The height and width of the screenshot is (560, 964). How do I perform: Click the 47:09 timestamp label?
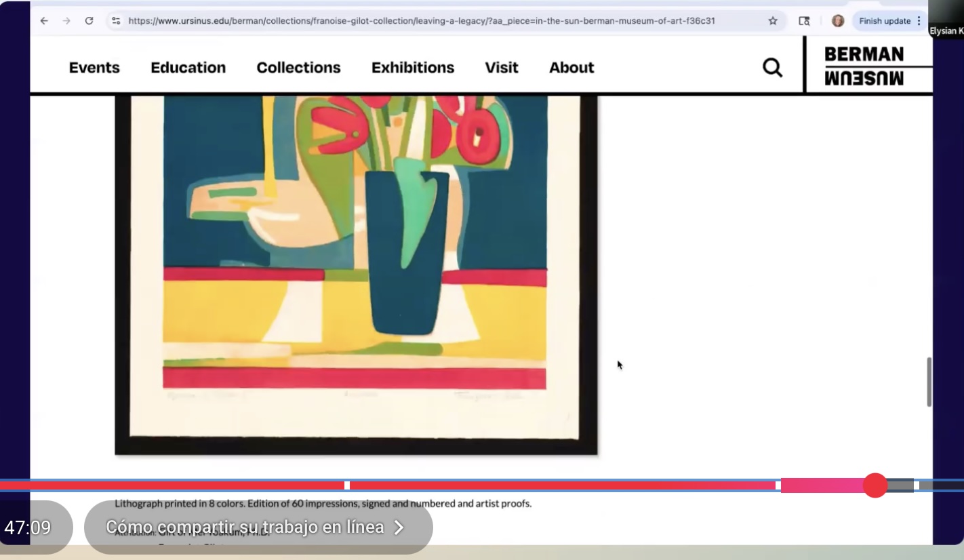coord(28,527)
